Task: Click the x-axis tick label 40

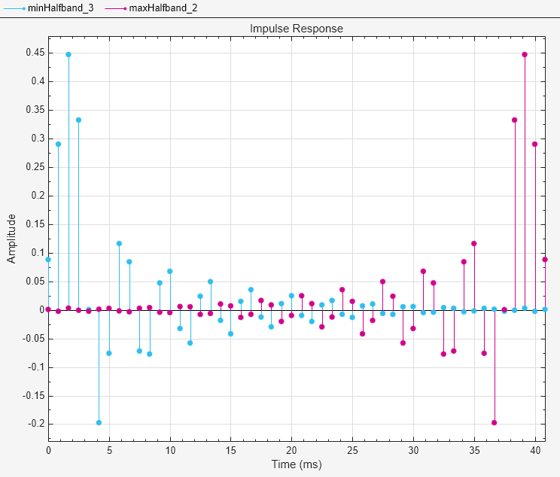Action: pyautogui.click(x=535, y=450)
